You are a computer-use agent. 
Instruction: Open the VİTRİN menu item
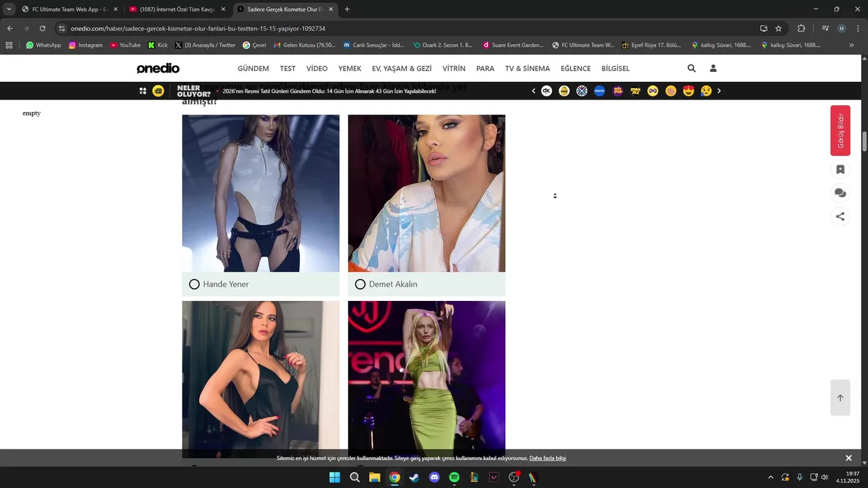454,68
